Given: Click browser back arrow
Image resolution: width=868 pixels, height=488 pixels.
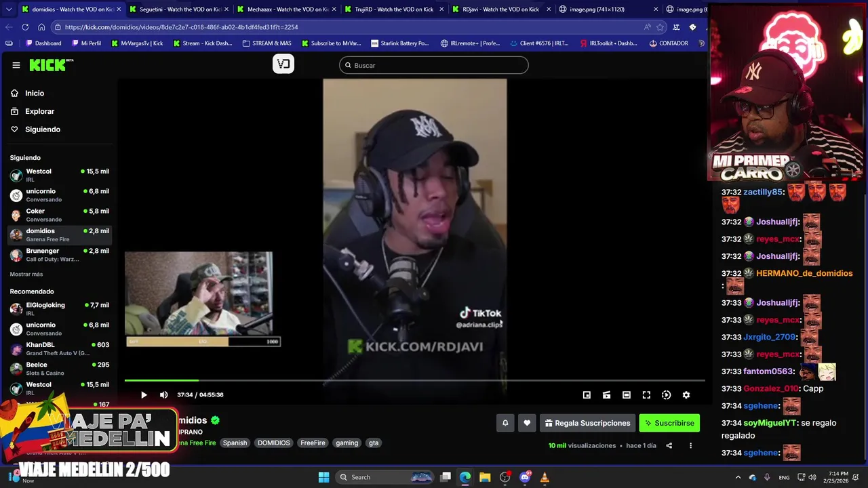Looking at the screenshot, I should (9, 27).
